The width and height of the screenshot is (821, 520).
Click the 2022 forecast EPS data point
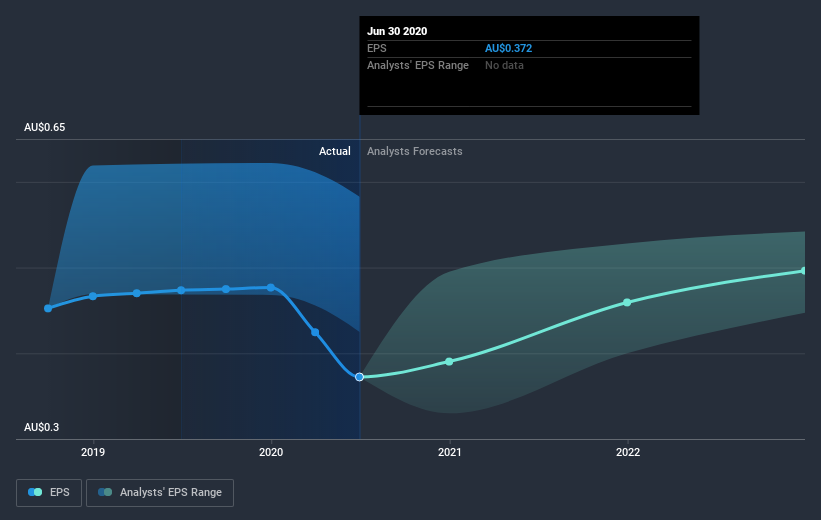pos(627,302)
